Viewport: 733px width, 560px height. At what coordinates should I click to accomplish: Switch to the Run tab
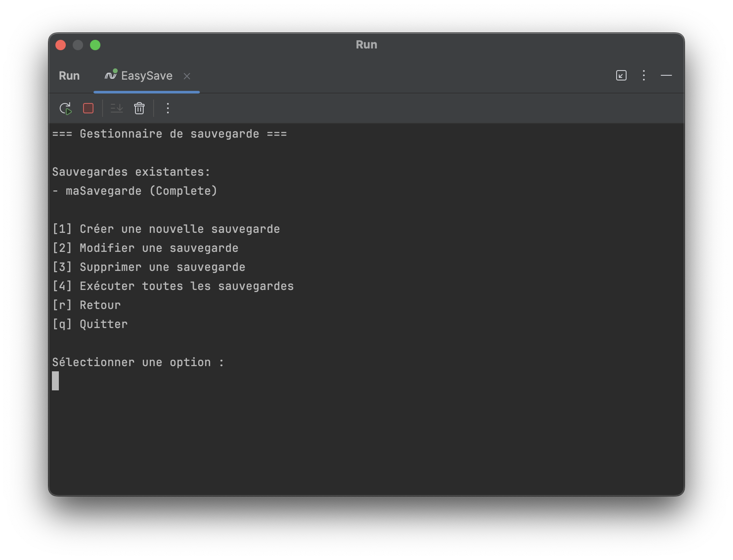click(x=69, y=76)
